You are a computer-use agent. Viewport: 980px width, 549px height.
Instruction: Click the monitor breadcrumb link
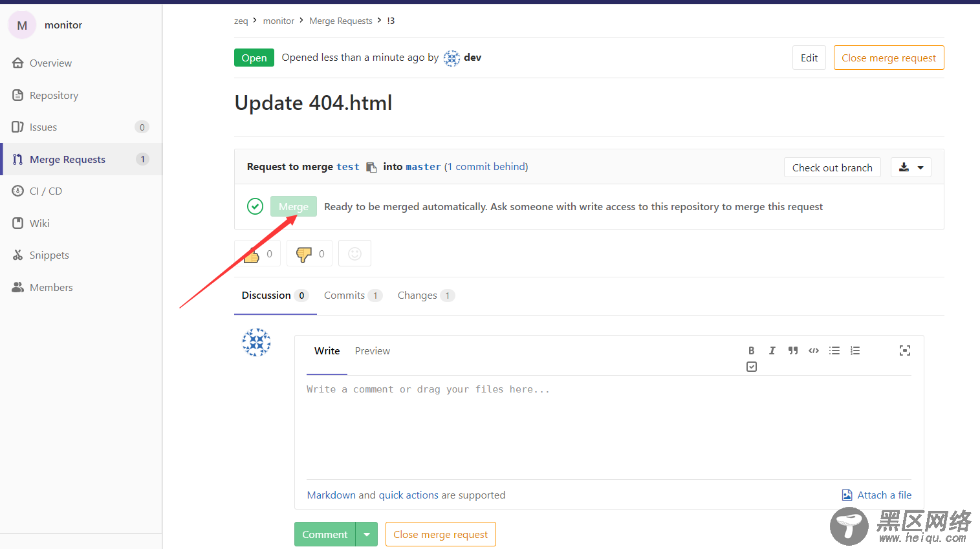(279, 21)
